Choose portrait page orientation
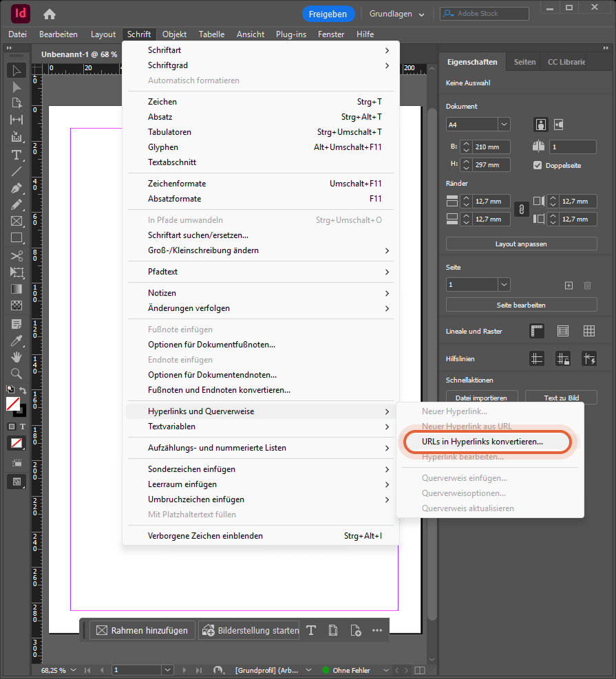616x679 pixels. pos(540,125)
